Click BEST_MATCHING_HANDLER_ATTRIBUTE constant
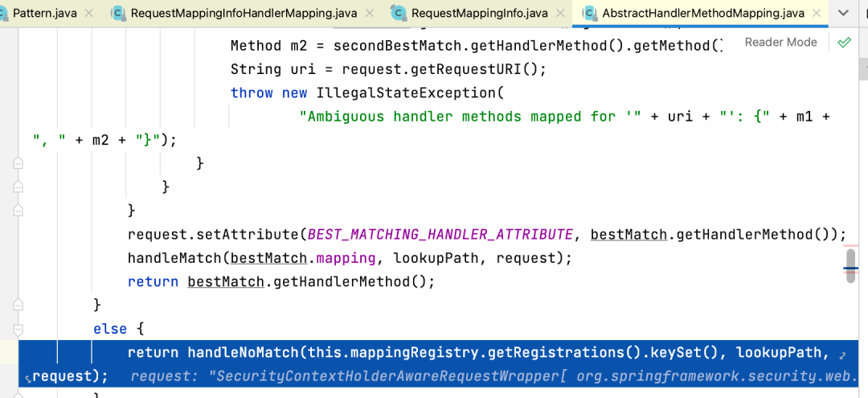The width and height of the screenshot is (868, 398). (440, 234)
